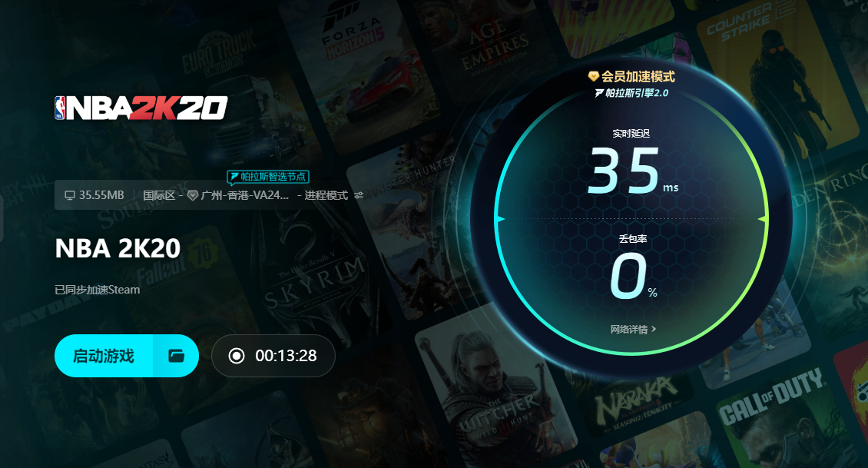Click the NBA 2K20 game logo
The height and width of the screenshot is (468, 868).
coord(141,108)
